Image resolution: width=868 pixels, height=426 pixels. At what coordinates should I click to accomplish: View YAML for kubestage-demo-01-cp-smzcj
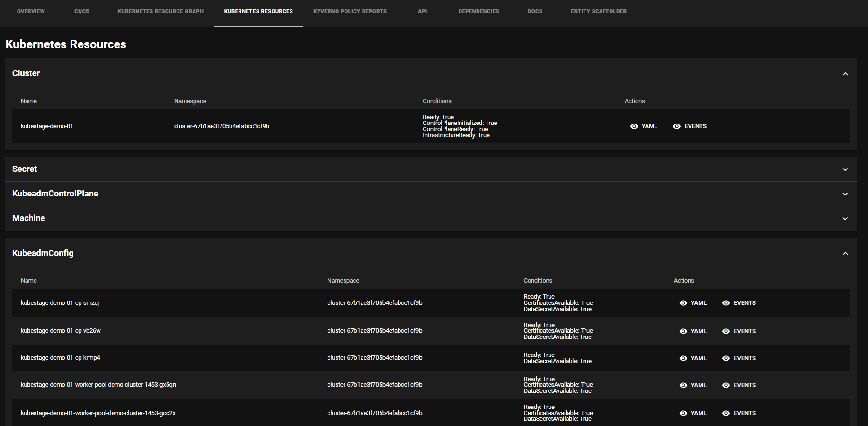click(693, 303)
